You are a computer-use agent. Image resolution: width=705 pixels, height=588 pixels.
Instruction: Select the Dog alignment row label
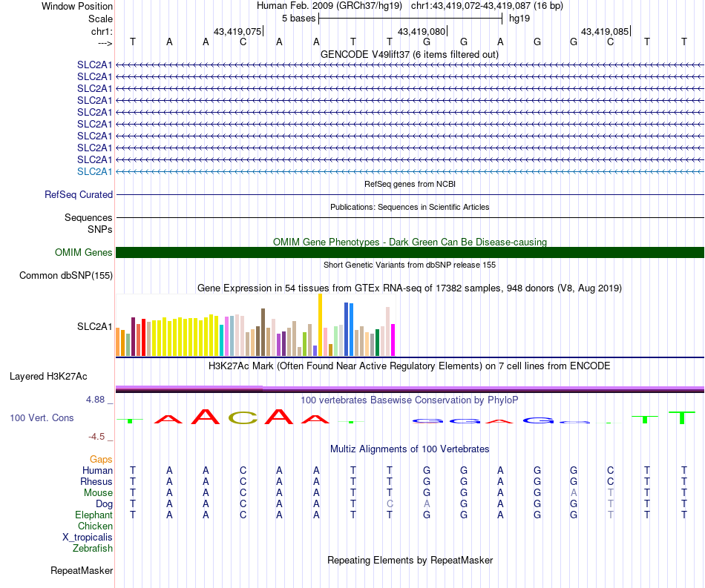104,504
